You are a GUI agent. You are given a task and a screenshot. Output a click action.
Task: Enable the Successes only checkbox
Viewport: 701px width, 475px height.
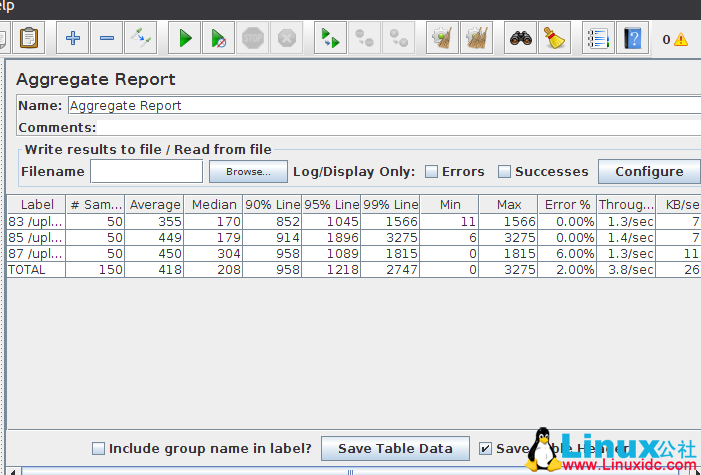click(504, 171)
